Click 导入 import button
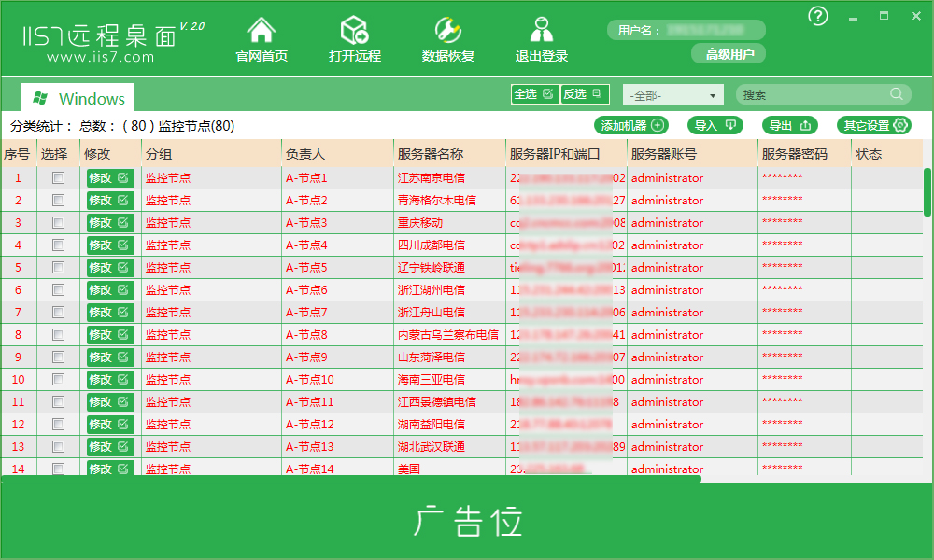 [715, 125]
